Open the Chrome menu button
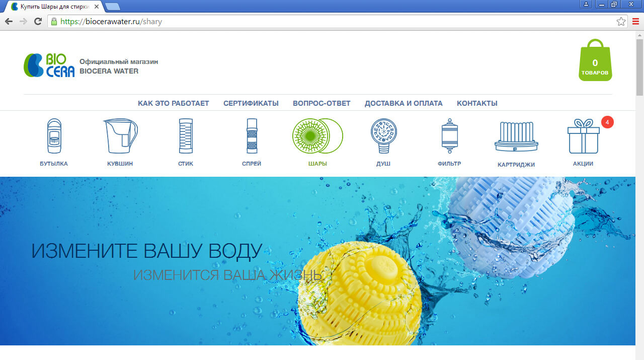644x360 pixels. (x=635, y=22)
